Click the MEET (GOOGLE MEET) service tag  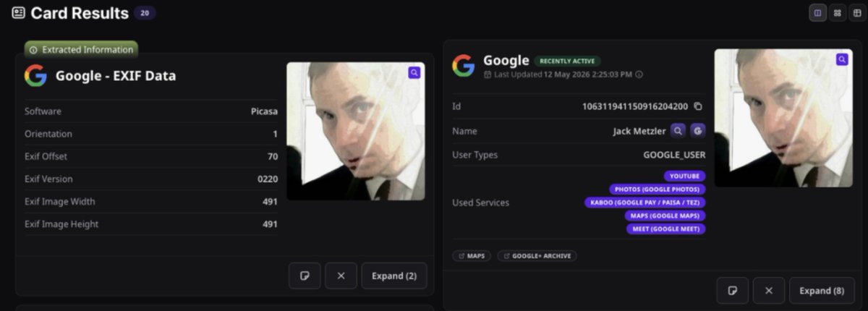665,229
